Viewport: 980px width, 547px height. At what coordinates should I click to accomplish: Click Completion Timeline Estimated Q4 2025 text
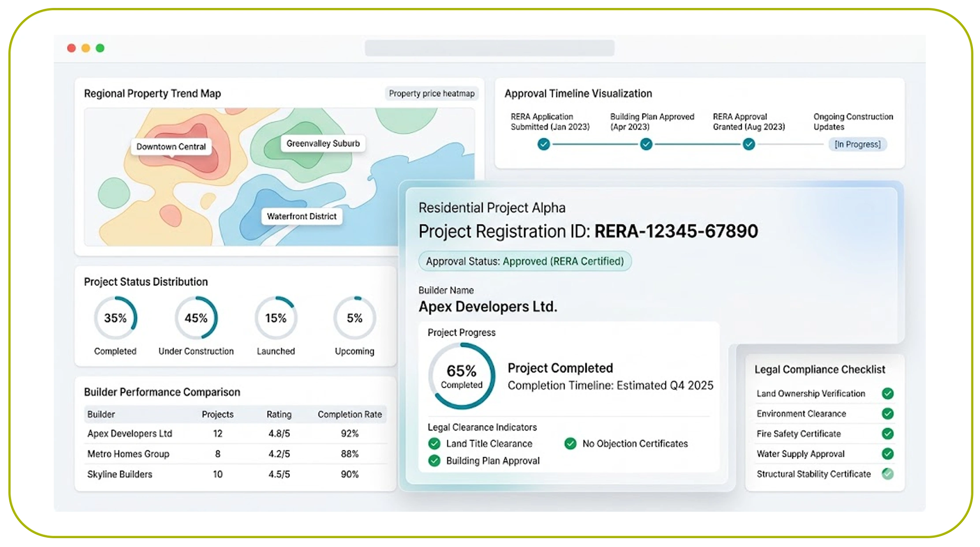[x=611, y=386]
